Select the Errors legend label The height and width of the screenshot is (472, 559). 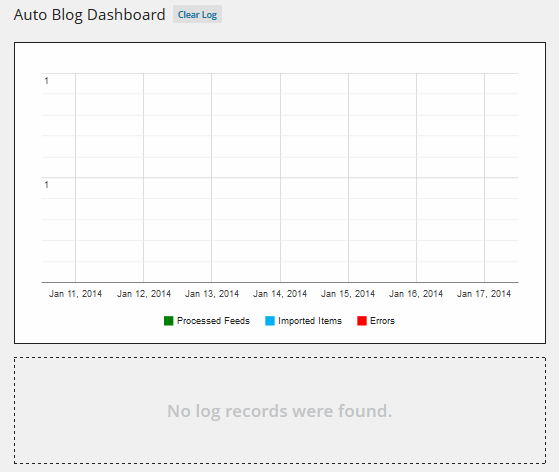[382, 321]
